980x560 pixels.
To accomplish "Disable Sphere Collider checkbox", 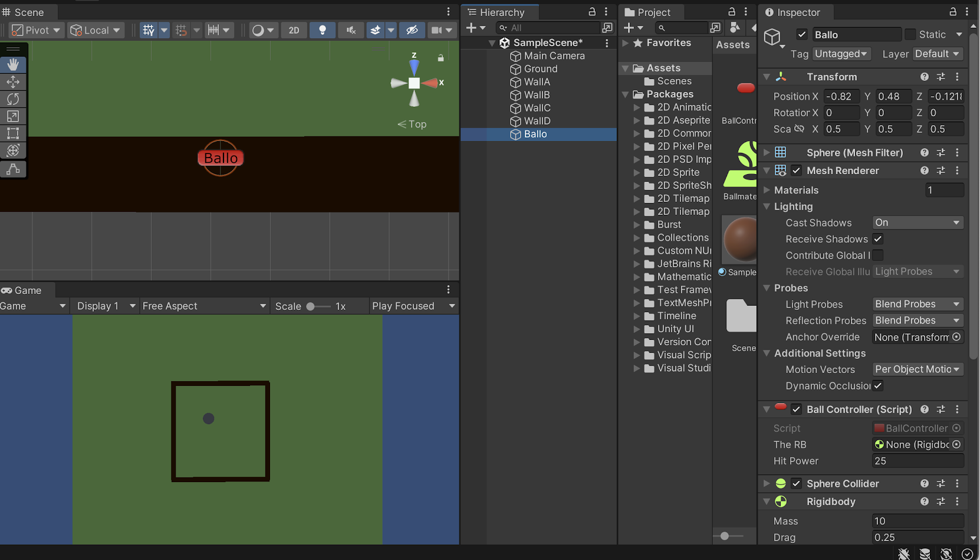I will [797, 484].
